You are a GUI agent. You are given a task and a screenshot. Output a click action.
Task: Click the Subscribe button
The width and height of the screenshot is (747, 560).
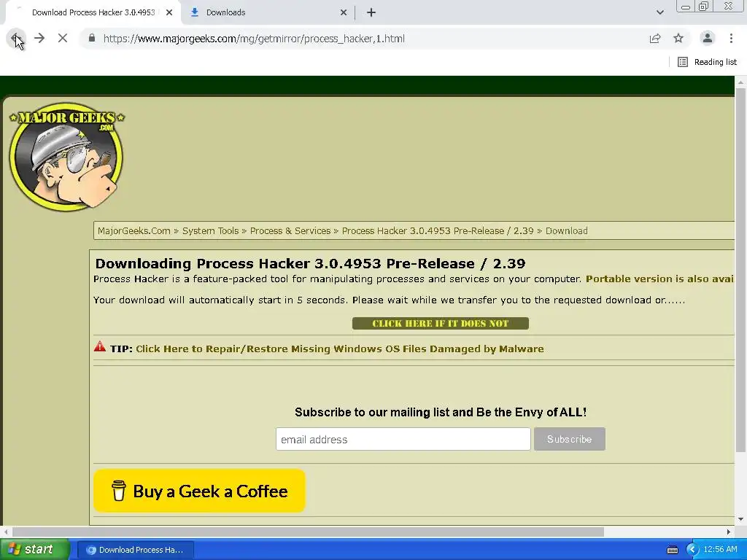click(569, 439)
